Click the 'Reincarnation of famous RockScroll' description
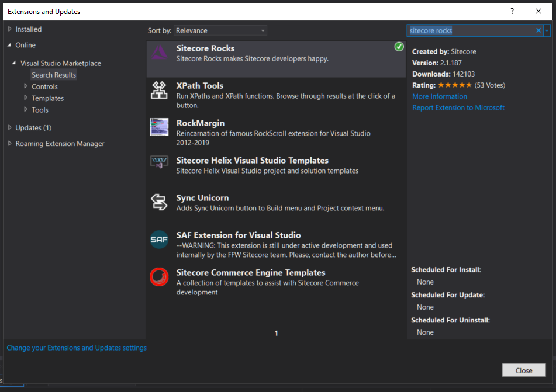Screen dimensions: 556x392 (274, 138)
